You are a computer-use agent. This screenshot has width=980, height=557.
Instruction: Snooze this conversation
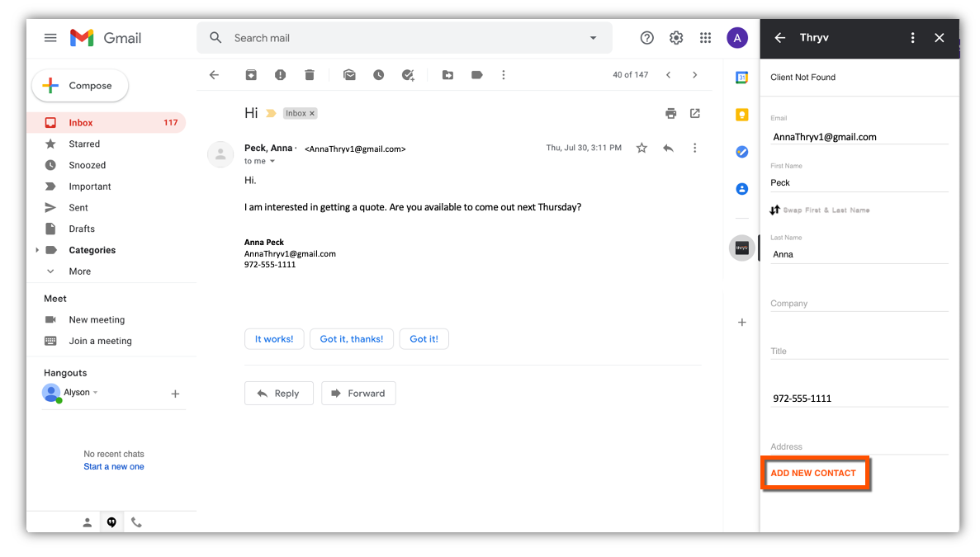click(379, 75)
